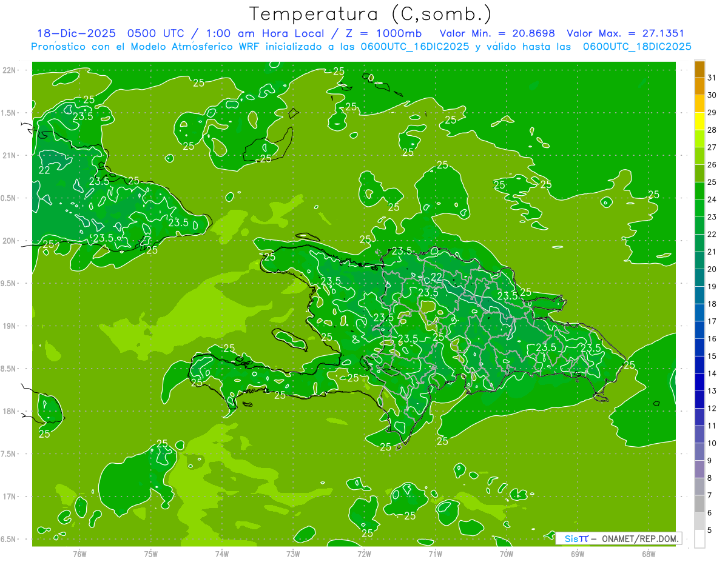The image size is (728, 562).
Task: Click the "29" value on the color legend
Action: click(712, 112)
